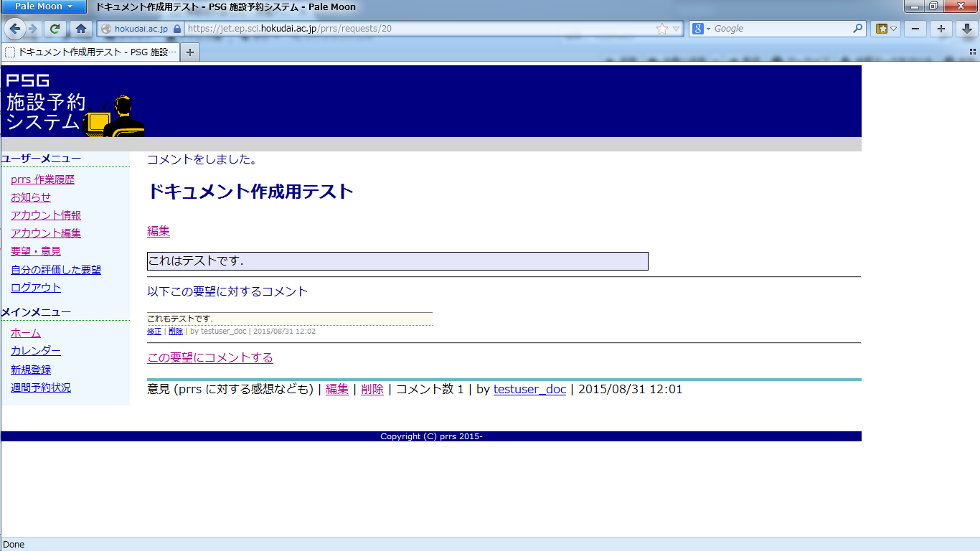980x554 pixels.
Task: Open the 新規登録 link
Action: pos(31,370)
